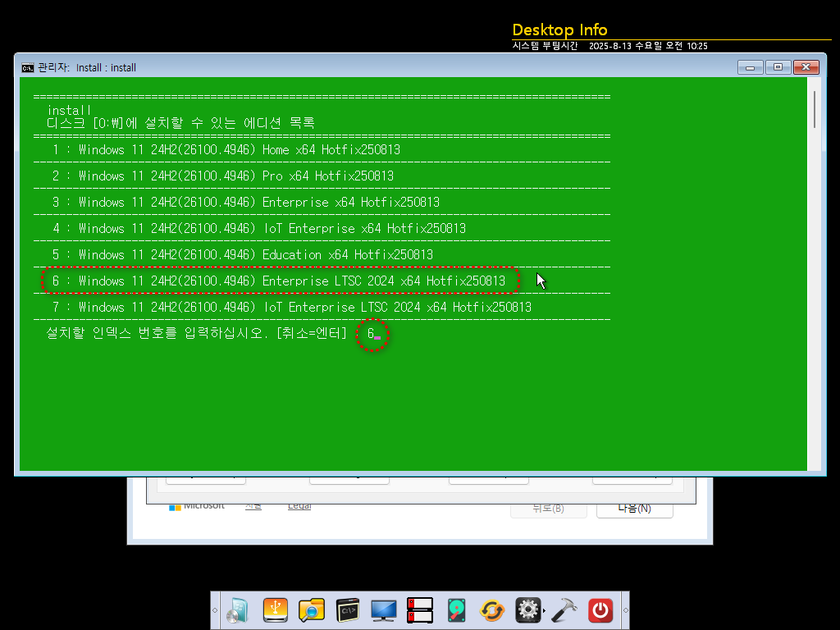This screenshot has width=840, height=630.
Task: Click the boot time 2025-8-13 text
Action: [x=648, y=46]
